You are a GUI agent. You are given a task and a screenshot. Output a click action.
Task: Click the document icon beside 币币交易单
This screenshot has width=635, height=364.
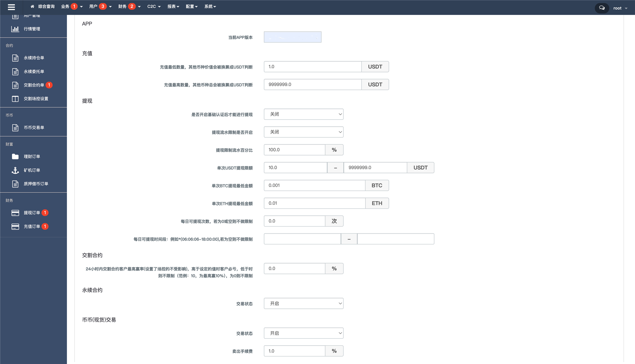click(x=15, y=128)
